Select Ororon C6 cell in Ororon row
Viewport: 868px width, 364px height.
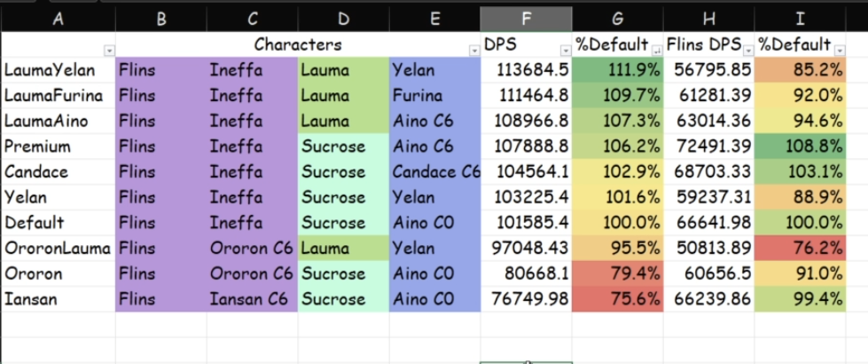coord(253,273)
